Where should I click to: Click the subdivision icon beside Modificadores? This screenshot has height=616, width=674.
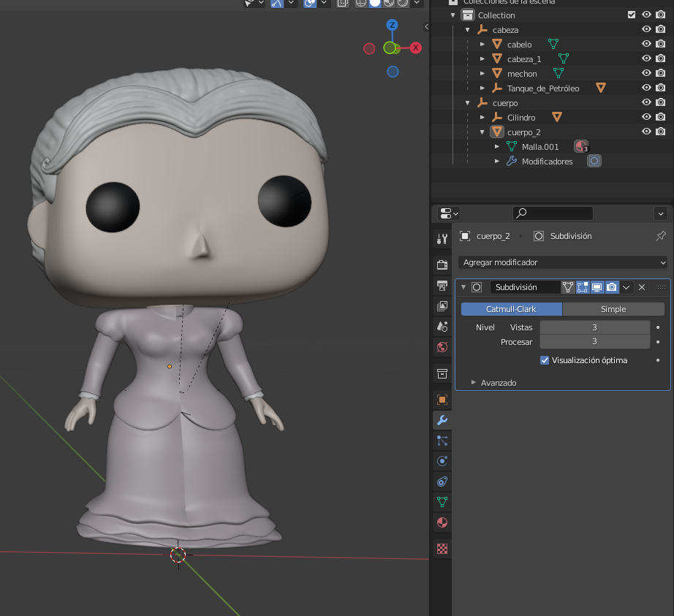594,161
